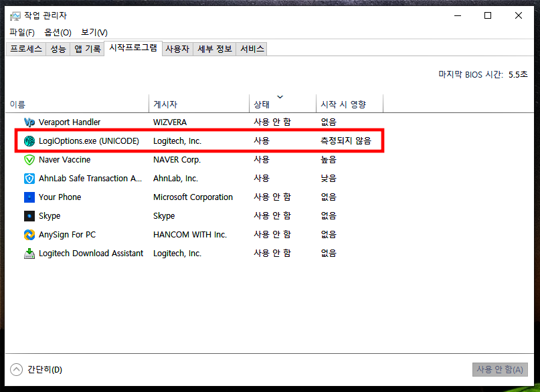This screenshot has height=392, width=540.
Task: Select the LogiOptions.exe (UNICODE) entry
Action: coord(89,141)
